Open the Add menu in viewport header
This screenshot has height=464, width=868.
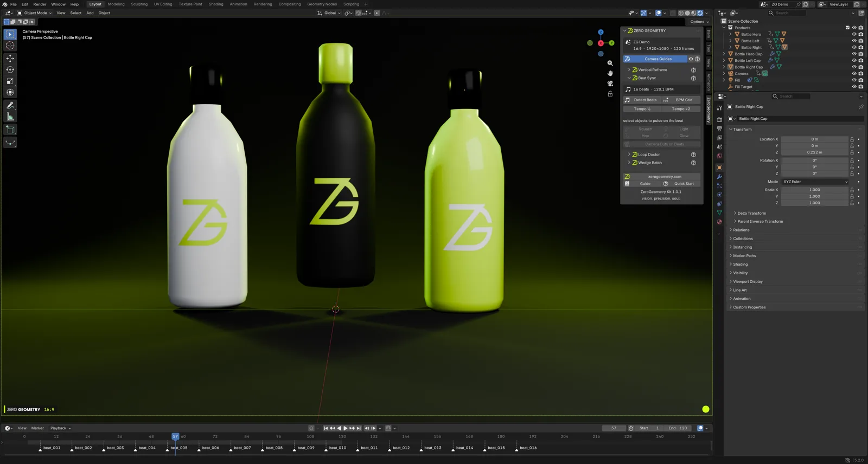(x=90, y=13)
